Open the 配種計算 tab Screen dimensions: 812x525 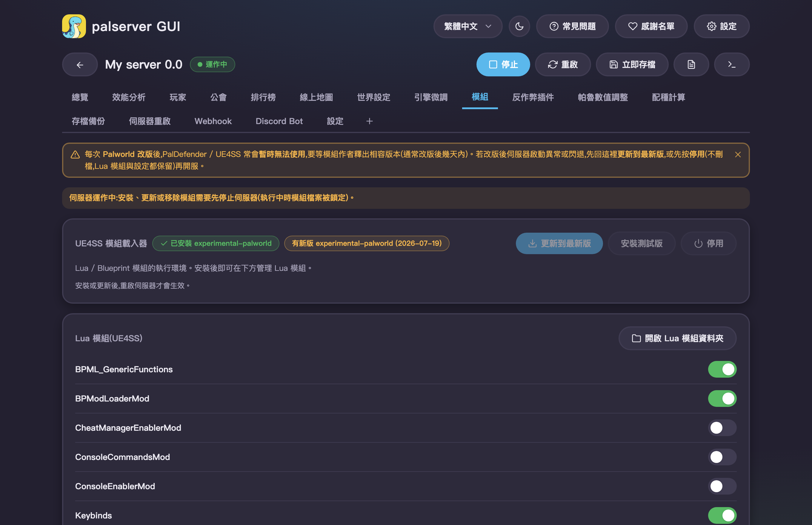(x=668, y=97)
